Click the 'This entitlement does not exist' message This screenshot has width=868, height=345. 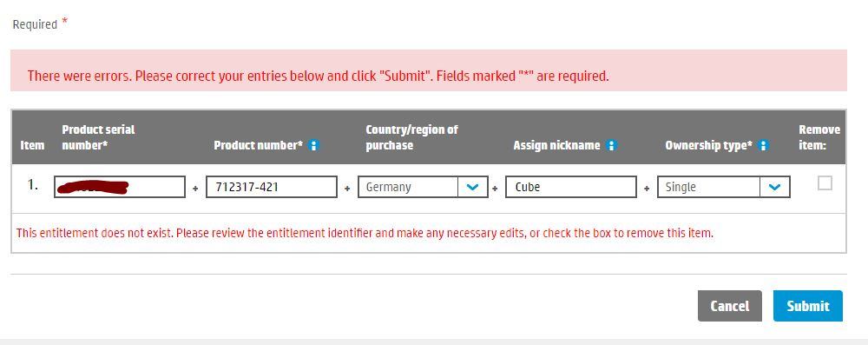click(365, 233)
